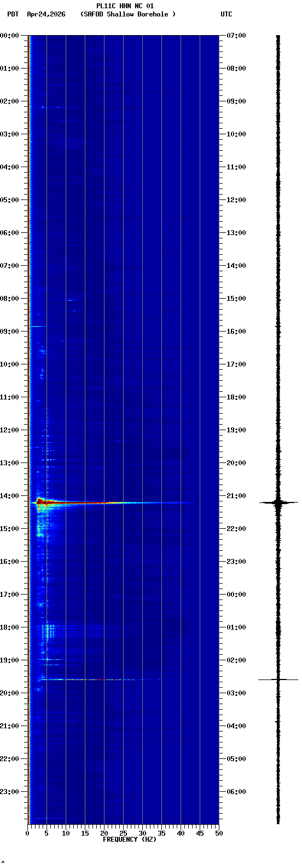Image resolution: width=302 pixels, height=868 pixels.
Task: Click the FREQUENCY (HZ) axis label
Action: pyautogui.click(x=130, y=840)
